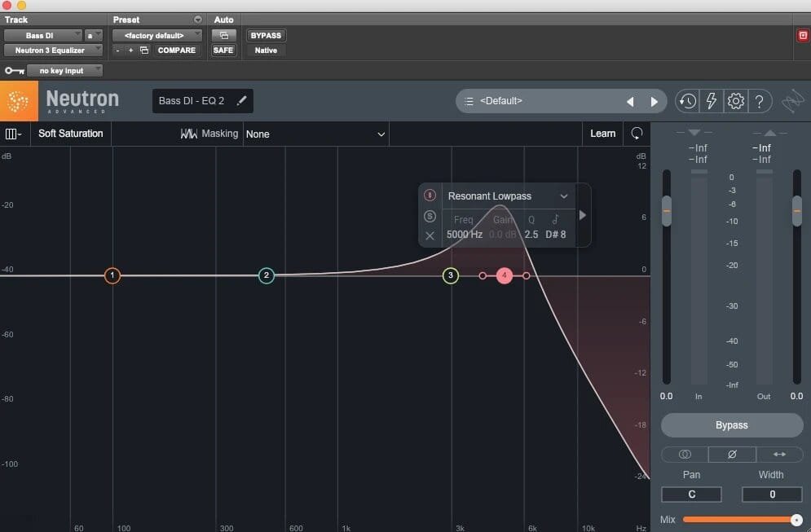The image size is (811, 532).
Task: Click the input gain slider handle
Action: click(x=667, y=211)
